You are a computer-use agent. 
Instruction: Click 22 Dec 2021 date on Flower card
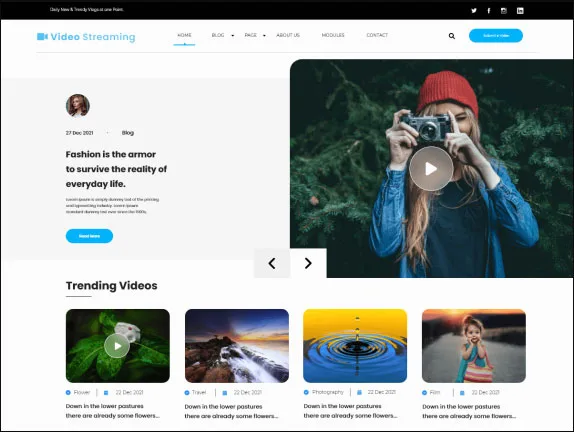(x=129, y=392)
